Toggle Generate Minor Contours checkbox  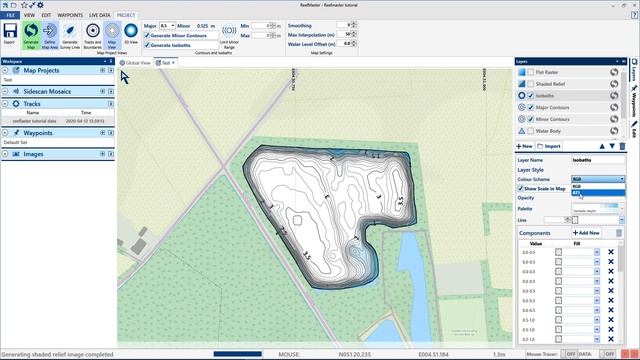(147, 36)
